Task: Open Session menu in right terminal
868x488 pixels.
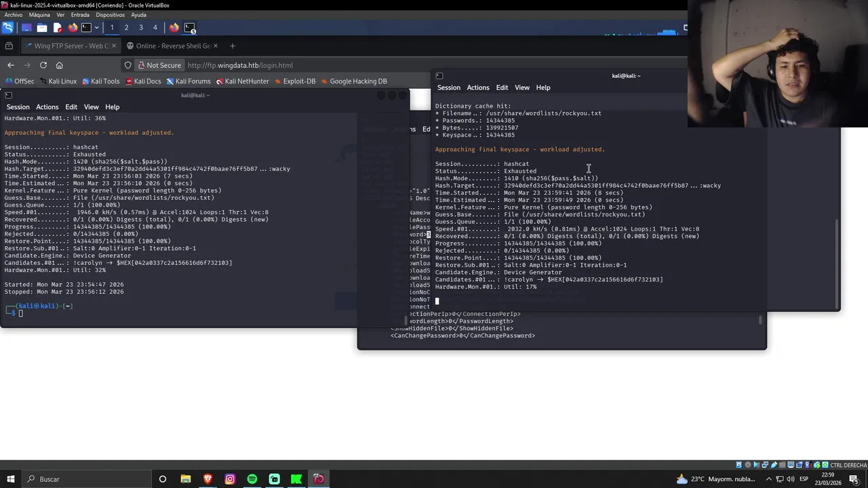Action: (448, 87)
